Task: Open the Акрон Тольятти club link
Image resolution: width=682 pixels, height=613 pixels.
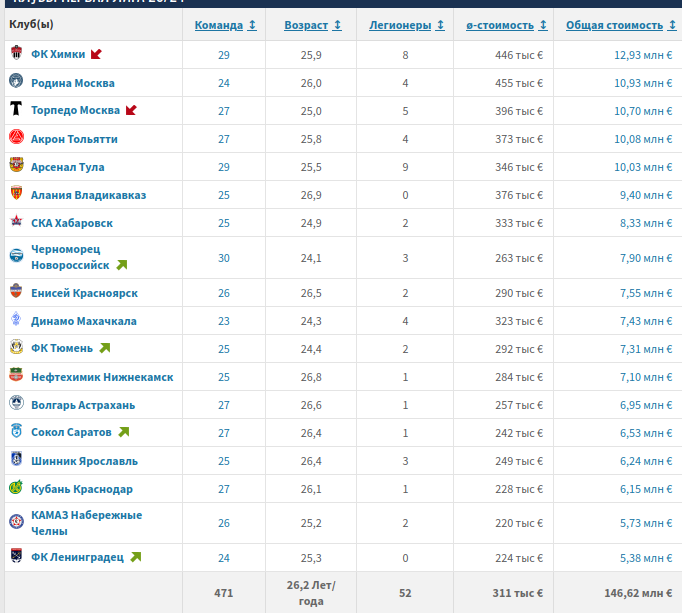Action: (74, 139)
